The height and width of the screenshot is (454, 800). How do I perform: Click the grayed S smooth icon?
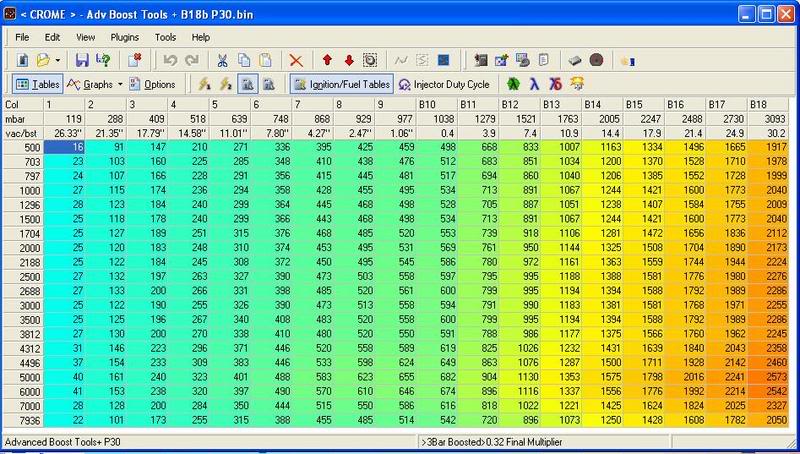[x=422, y=60]
